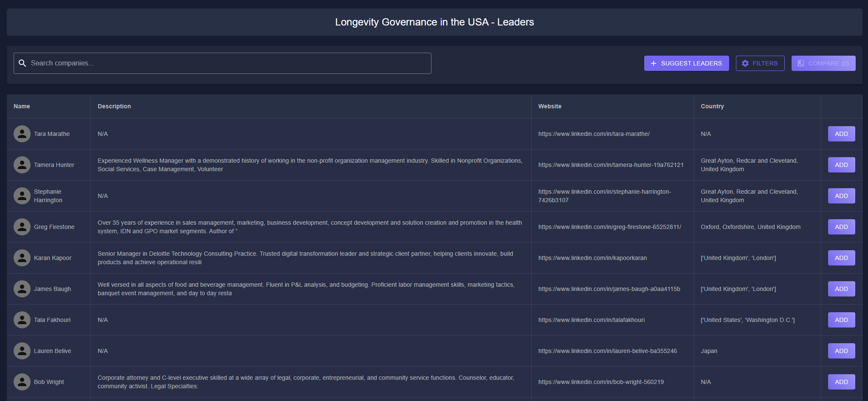The image size is (868, 401).
Task: Click Tamera Hunter's profile avatar
Action: (22, 165)
